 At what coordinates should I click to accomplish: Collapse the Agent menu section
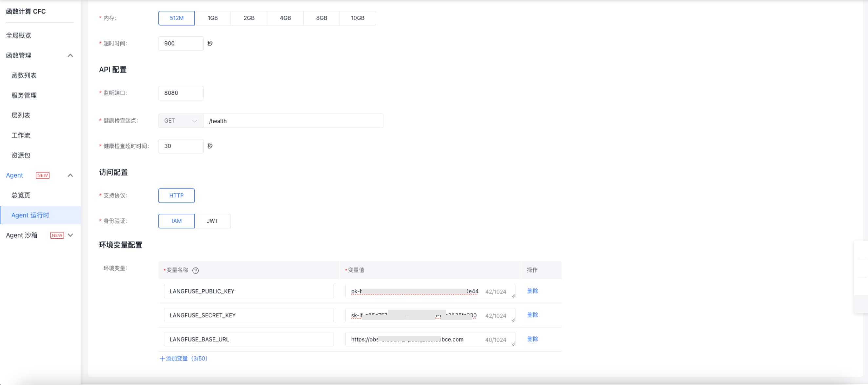[x=70, y=175]
